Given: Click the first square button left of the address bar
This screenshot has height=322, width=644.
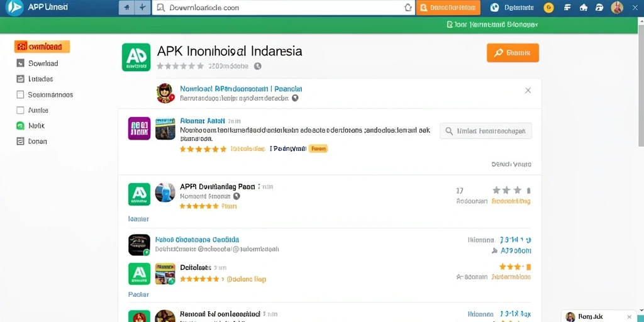Looking at the screenshot, I should tap(126, 8).
